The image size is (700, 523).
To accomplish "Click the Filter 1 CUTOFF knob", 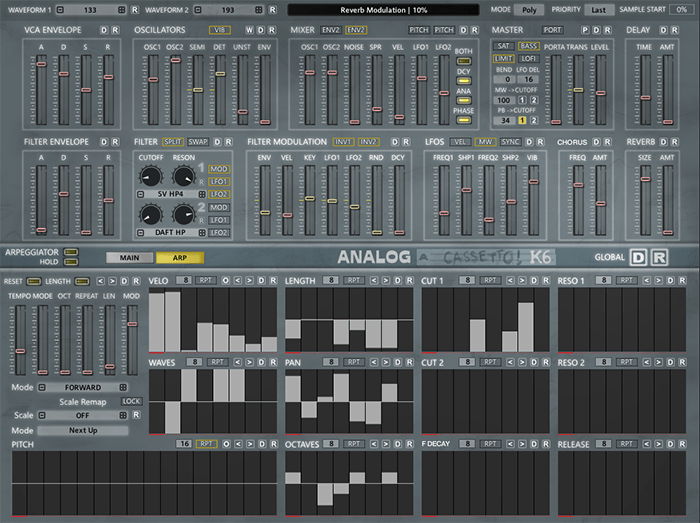I will (x=151, y=176).
